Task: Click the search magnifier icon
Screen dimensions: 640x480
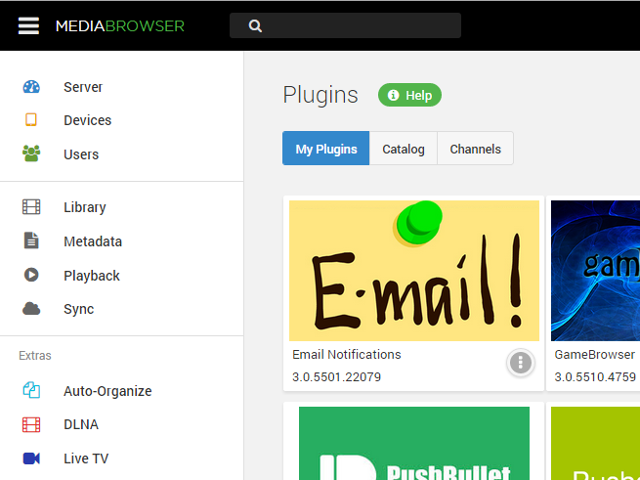Action: 255,26
